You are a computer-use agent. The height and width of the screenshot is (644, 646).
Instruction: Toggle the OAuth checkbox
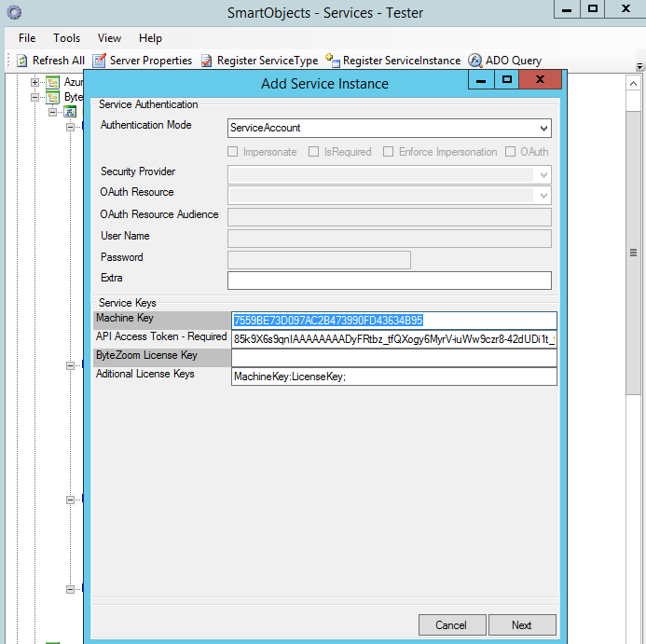click(510, 152)
